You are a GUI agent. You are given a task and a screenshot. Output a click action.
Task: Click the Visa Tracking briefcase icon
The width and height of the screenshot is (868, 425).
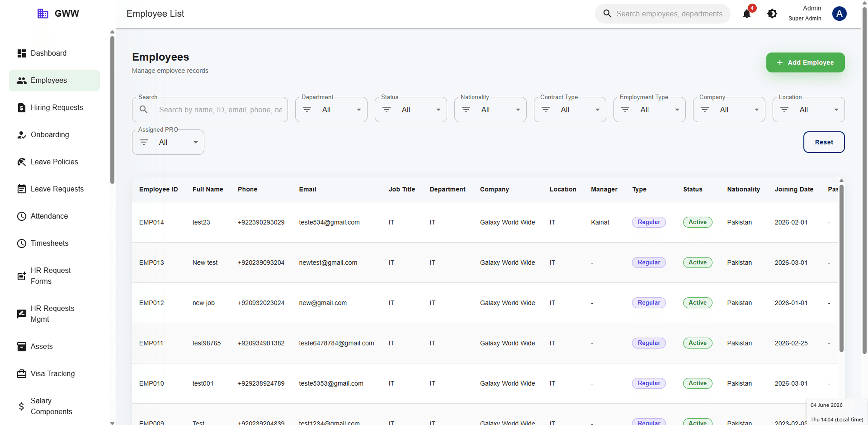pos(21,374)
